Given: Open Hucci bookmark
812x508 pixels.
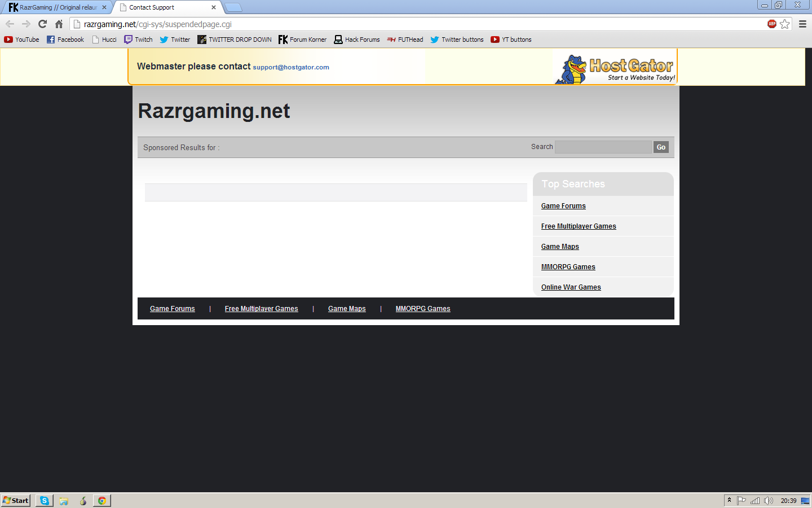Looking at the screenshot, I should [x=104, y=40].
